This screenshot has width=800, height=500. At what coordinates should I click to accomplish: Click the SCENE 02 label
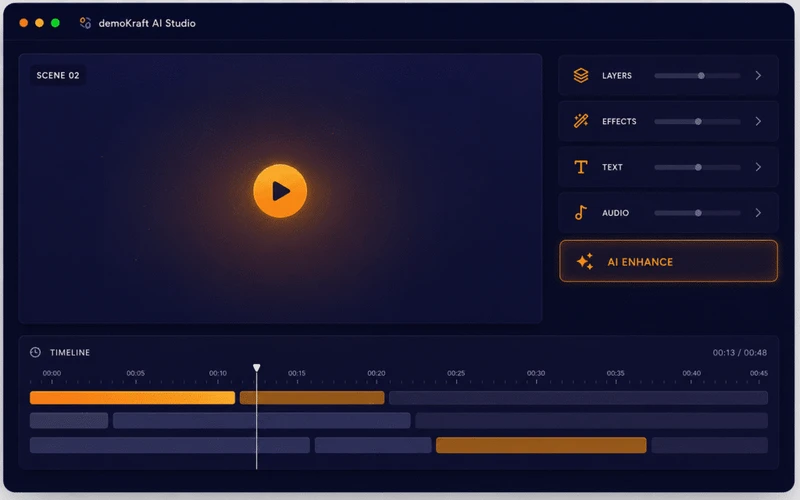pos(58,76)
